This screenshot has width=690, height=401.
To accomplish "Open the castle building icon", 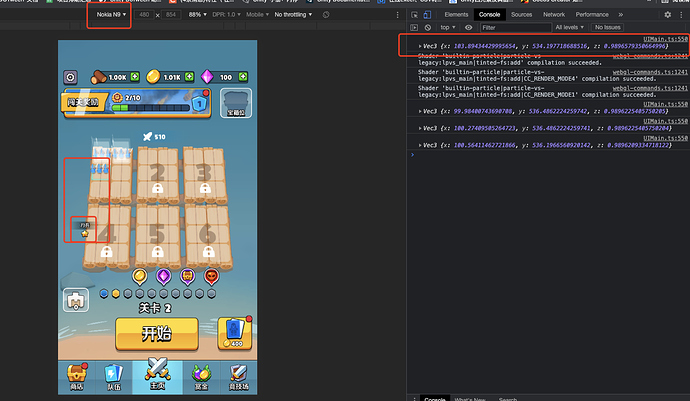I will coord(76,300).
